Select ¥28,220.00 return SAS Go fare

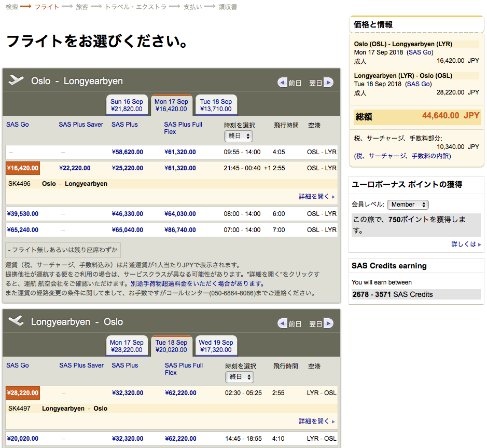[x=23, y=393]
